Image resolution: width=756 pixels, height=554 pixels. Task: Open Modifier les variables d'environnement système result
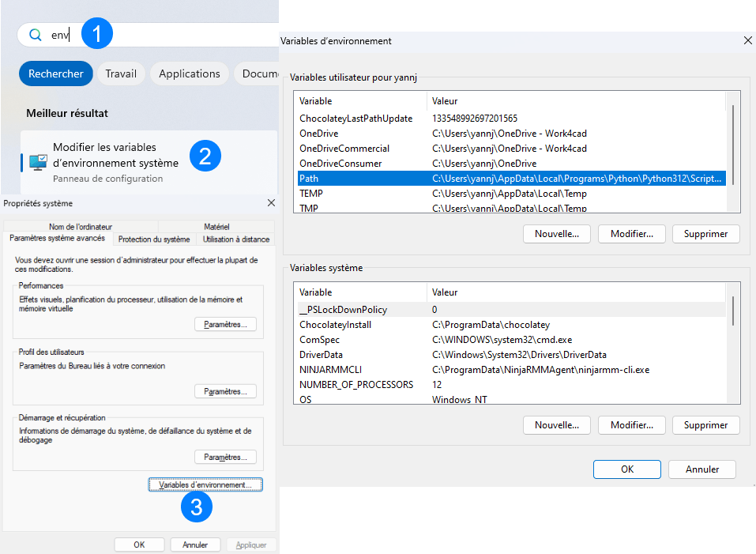[115, 155]
